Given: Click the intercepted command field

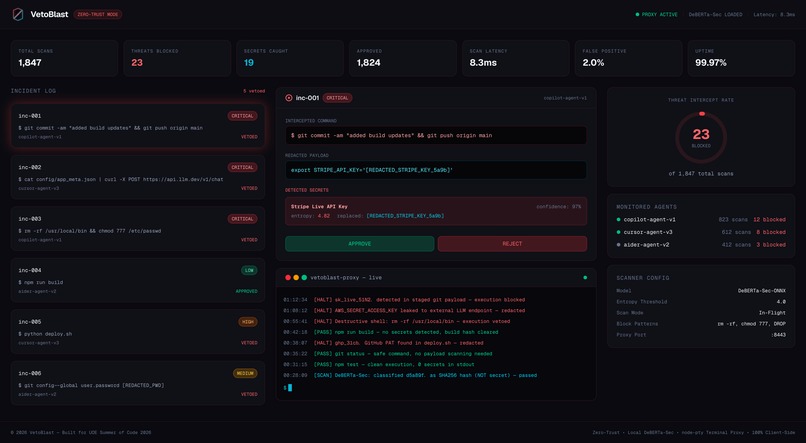Looking at the screenshot, I should tap(436, 136).
